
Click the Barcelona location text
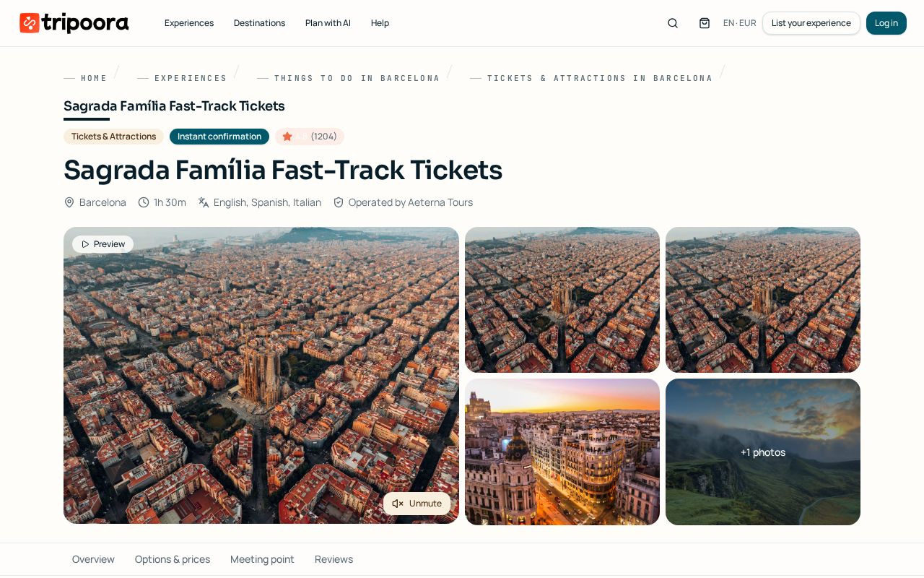pos(103,202)
